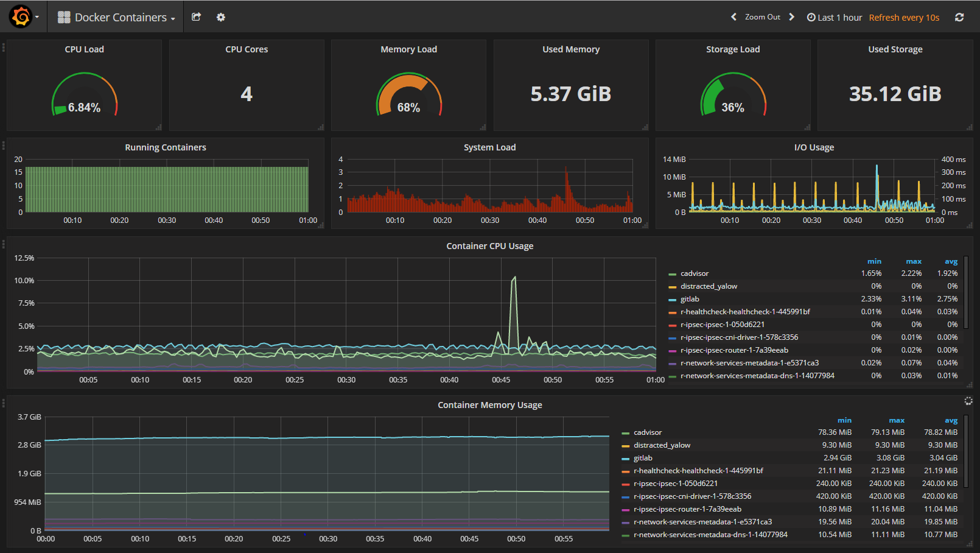
Task: Open color picker for cadvisor memory series
Action: [x=625, y=433]
